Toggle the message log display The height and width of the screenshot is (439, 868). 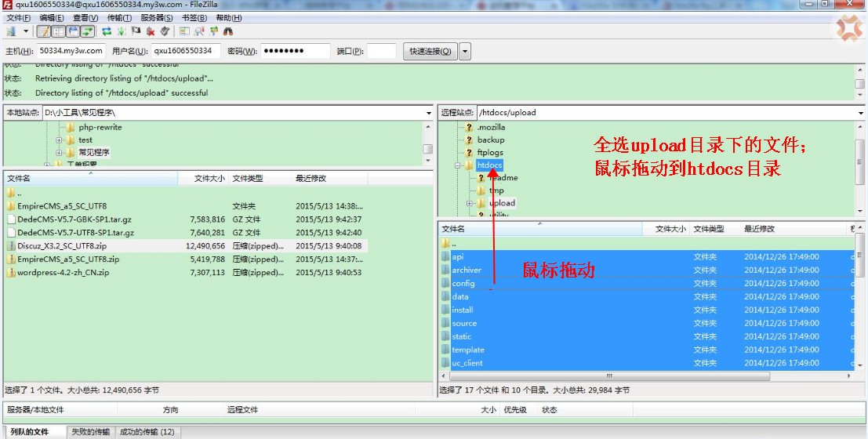coord(44,31)
